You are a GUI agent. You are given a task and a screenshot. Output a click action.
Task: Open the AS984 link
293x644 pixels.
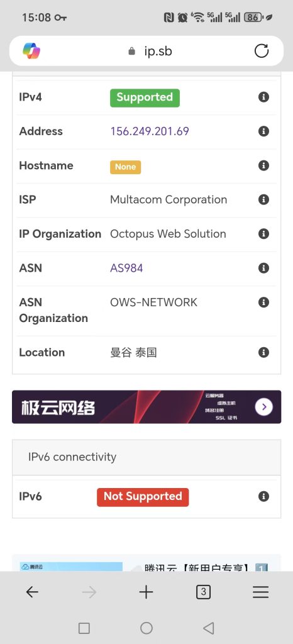pos(126,268)
